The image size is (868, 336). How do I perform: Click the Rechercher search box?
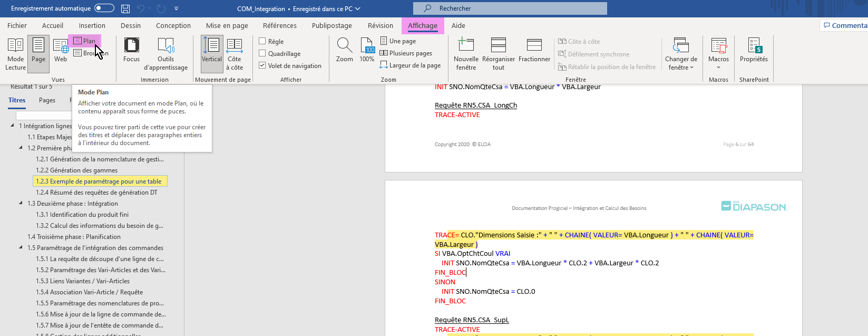[510, 8]
